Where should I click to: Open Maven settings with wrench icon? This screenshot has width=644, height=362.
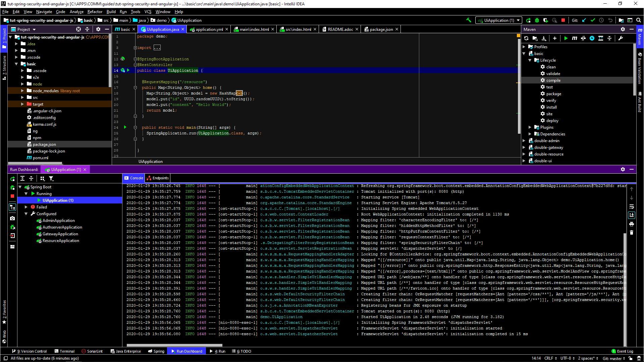point(620,38)
